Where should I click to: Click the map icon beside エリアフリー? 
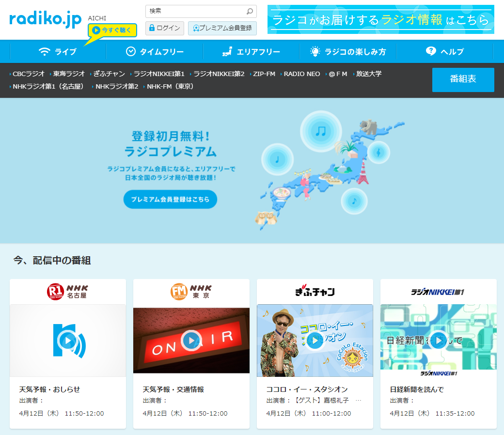point(227,51)
